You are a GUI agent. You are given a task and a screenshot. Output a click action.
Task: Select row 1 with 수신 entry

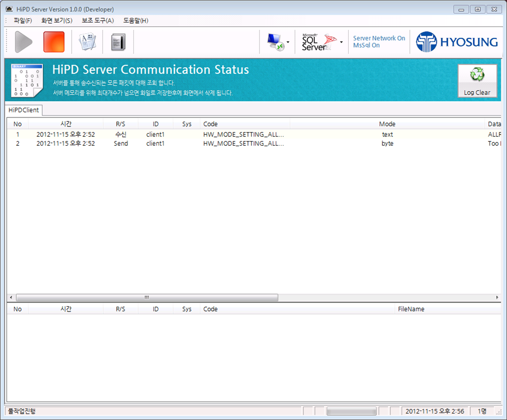[x=254, y=134]
